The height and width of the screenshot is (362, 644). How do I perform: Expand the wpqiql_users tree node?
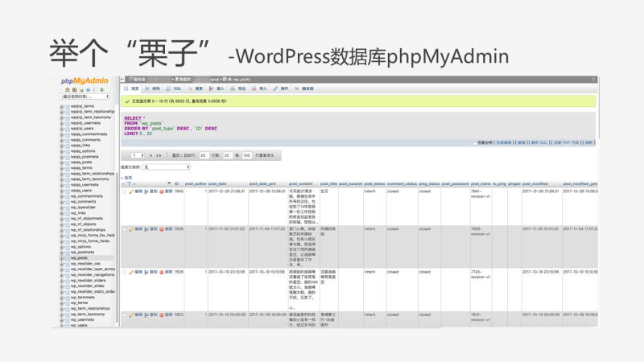pyautogui.click(x=62, y=129)
